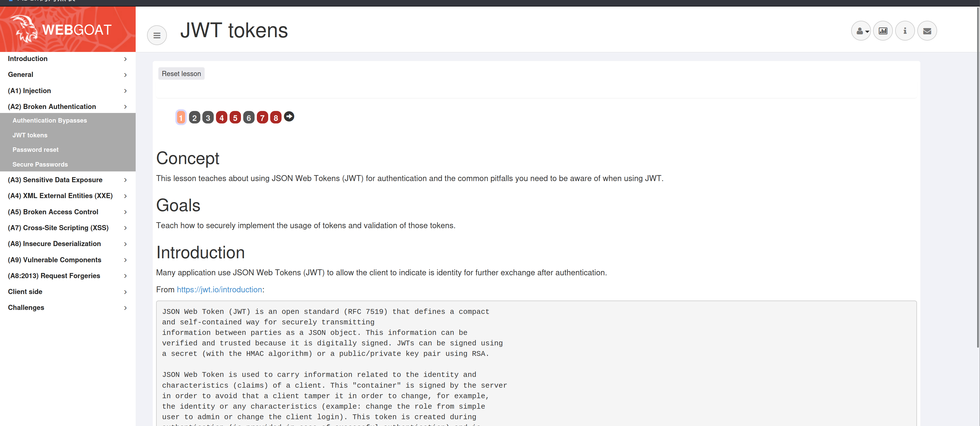This screenshot has height=426, width=980.
Task: Go to lesson page 6
Action: click(249, 117)
